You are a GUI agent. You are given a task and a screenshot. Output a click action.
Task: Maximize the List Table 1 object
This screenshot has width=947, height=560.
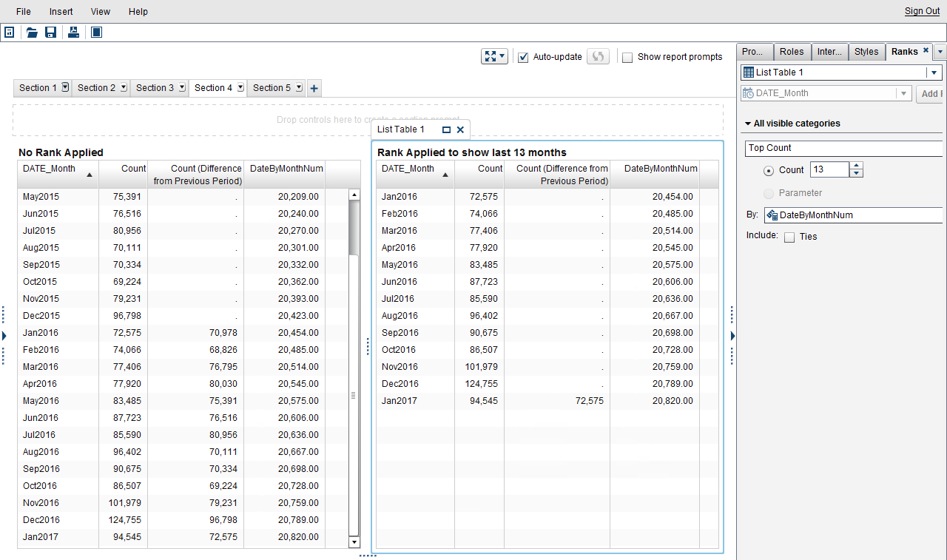pyautogui.click(x=446, y=129)
